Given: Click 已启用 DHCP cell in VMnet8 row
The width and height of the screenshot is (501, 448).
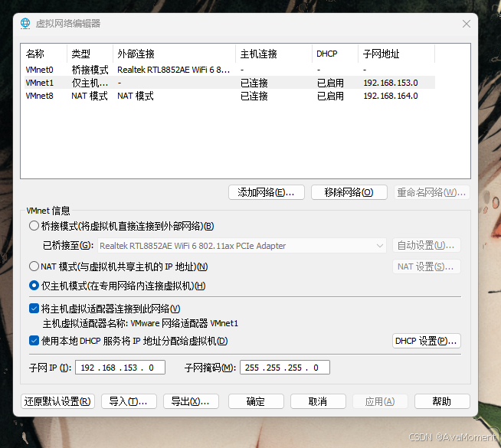Looking at the screenshot, I should pos(330,96).
